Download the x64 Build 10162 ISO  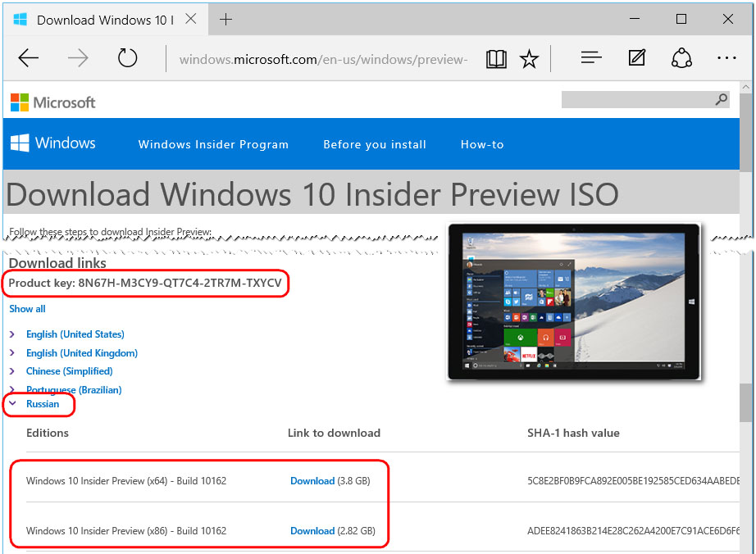(x=312, y=481)
